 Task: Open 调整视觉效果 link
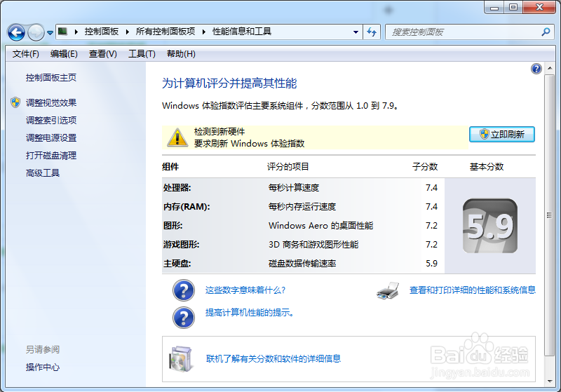click(x=50, y=103)
